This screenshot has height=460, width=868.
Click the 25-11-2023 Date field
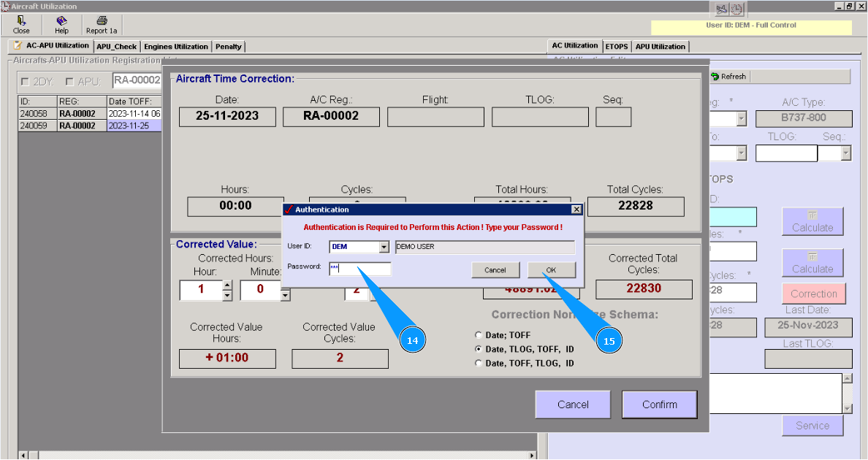tap(227, 116)
